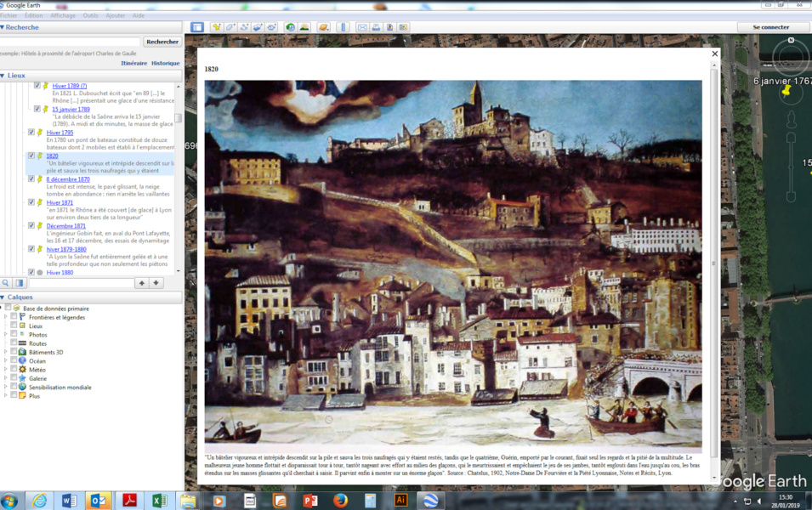Show historical imagery clock tool
Viewport: 812px width, 510px height.
click(x=291, y=27)
